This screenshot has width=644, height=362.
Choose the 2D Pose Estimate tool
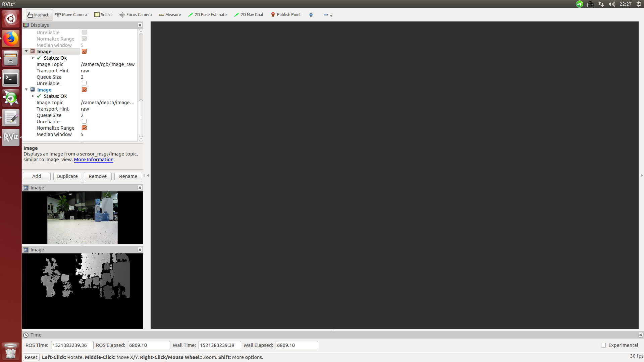207,15
